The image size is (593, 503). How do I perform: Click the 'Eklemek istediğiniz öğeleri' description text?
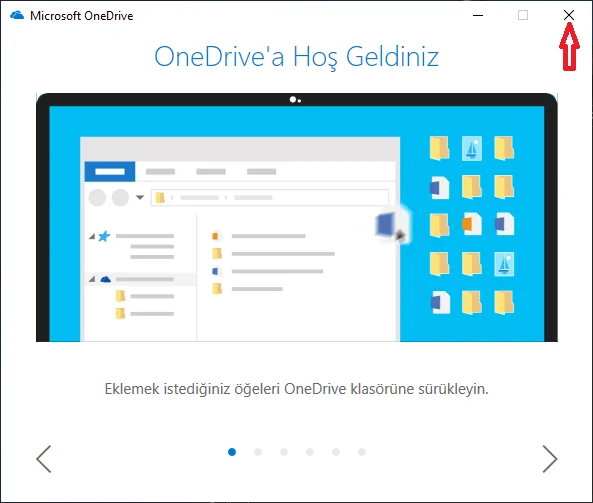point(296,389)
